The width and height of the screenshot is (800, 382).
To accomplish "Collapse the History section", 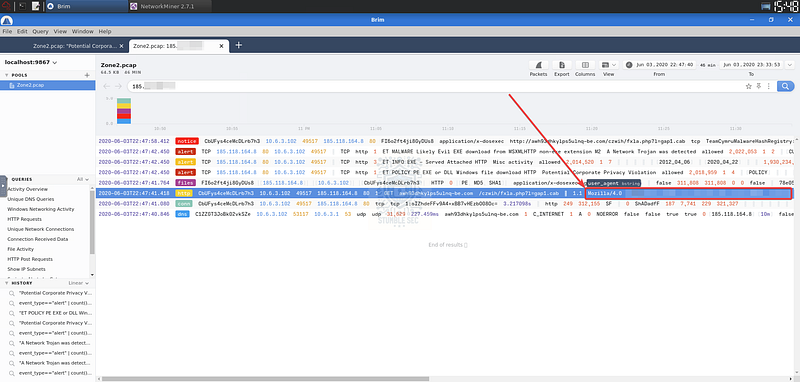I will 6,283.
